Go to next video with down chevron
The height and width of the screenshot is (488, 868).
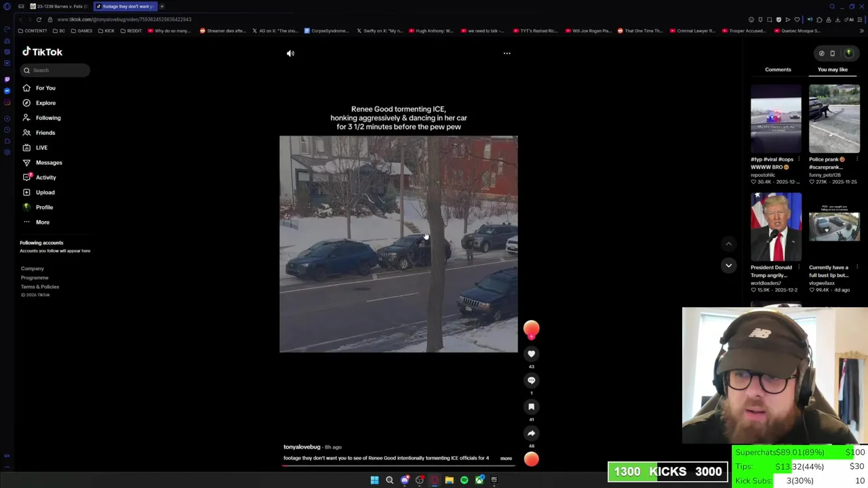pyautogui.click(x=728, y=266)
